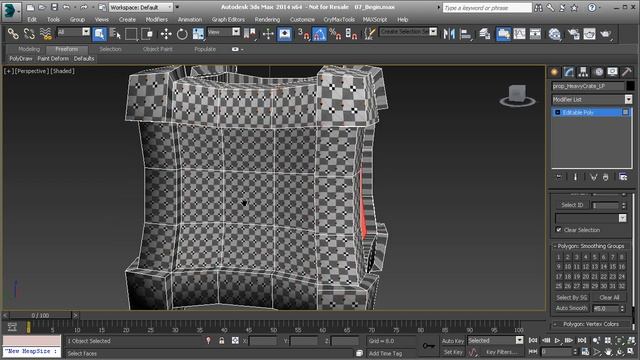Click the Select By SG button

pos(571,298)
